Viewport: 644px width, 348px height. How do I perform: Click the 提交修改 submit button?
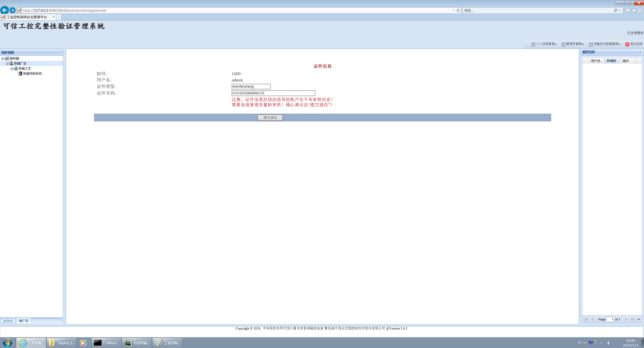coord(270,117)
